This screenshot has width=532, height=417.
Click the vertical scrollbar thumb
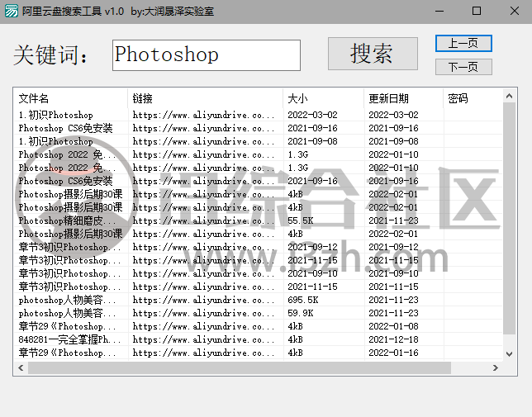click(x=509, y=218)
